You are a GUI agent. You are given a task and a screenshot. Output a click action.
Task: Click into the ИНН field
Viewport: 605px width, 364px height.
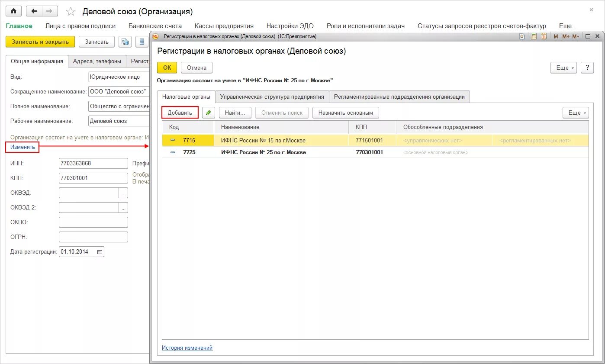pos(93,163)
